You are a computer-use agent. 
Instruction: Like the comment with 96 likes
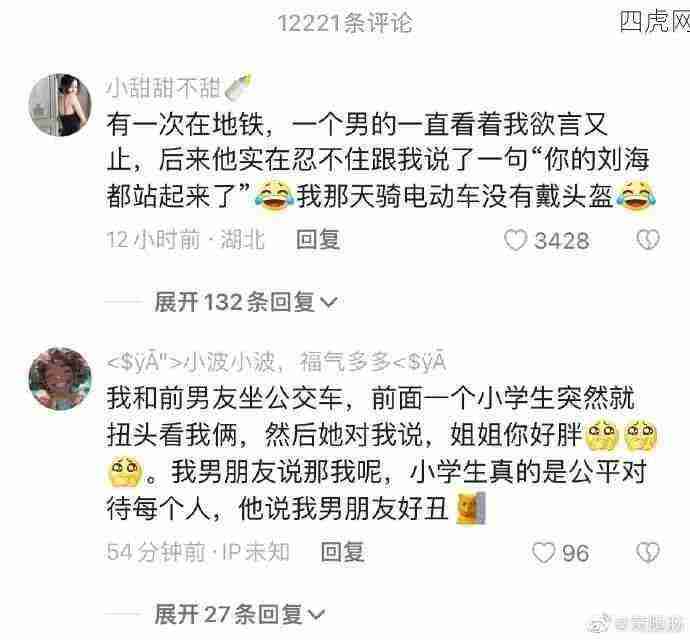[x=544, y=553]
